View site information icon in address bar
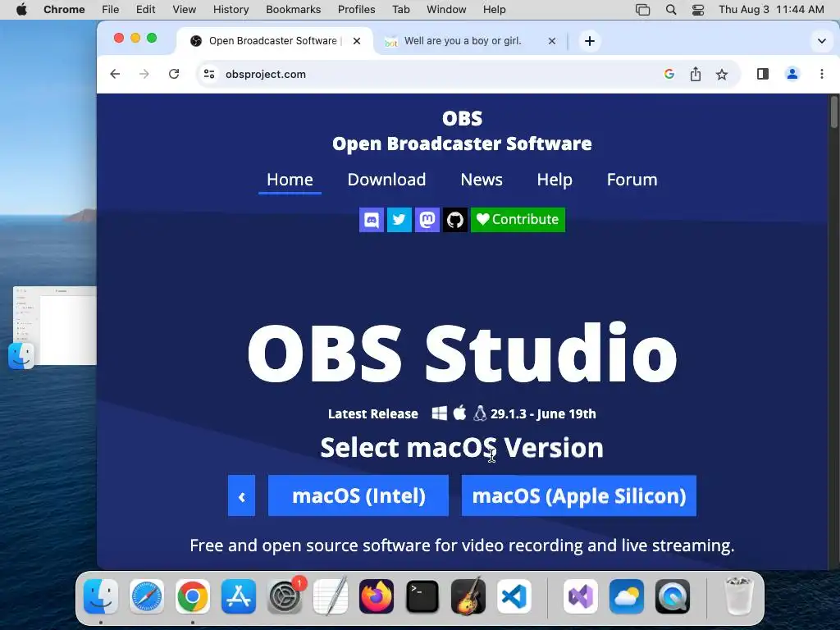This screenshot has height=630, width=840. 209,74
